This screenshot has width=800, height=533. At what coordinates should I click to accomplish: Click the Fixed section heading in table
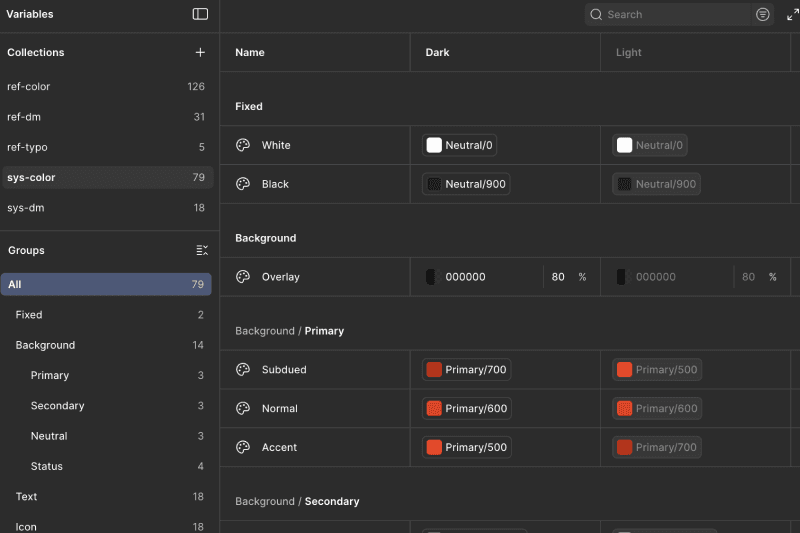click(x=248, y=107)
